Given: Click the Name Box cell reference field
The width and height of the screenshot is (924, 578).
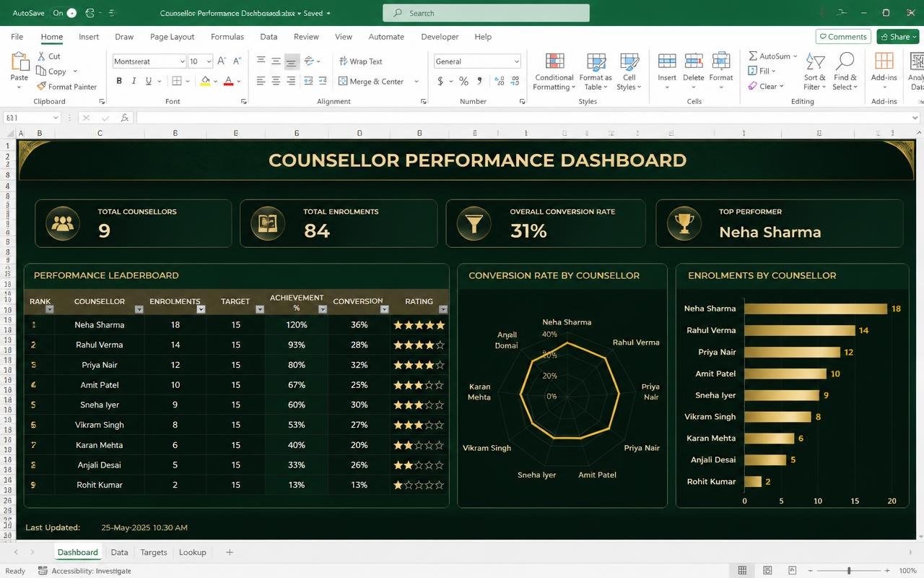Looking at the screenshot, I should (x=32, y=117).
